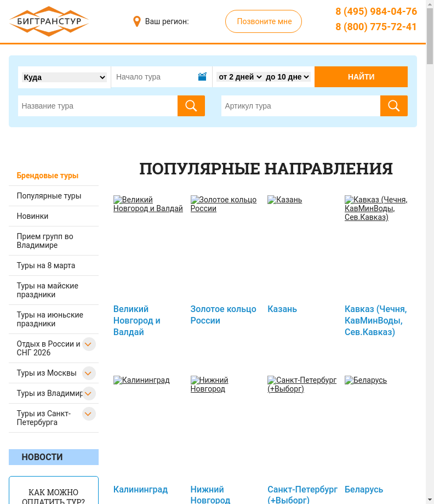Click the Казань image placeholder
Viewport: 434px width, 504px height.
(x=284, y=200)
